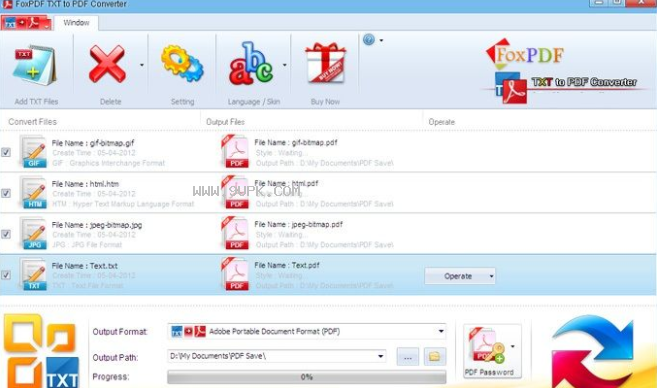
Task: Select 'File Name : html.htm' text
Action: point(85,184)
